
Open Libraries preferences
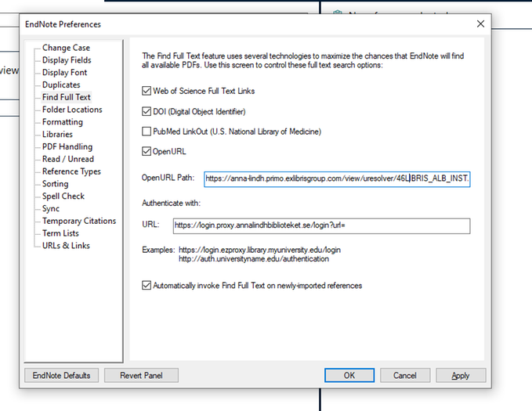[x=57, y=135]
